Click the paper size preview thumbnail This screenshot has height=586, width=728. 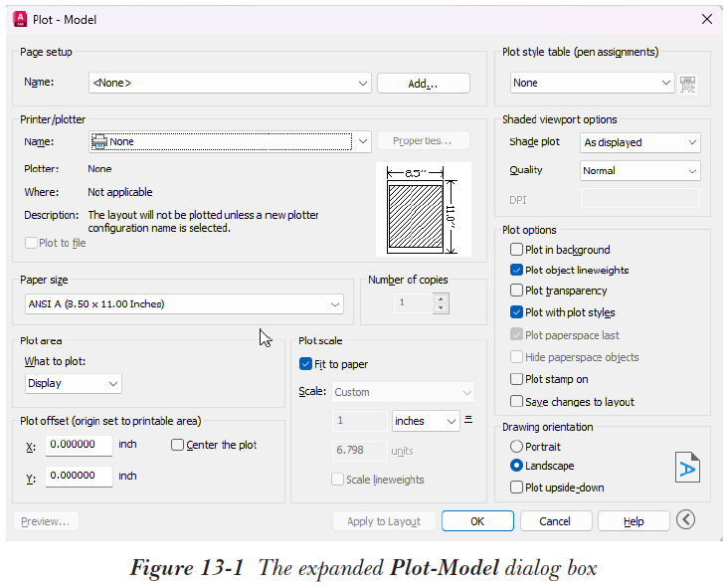click(424, 209)
